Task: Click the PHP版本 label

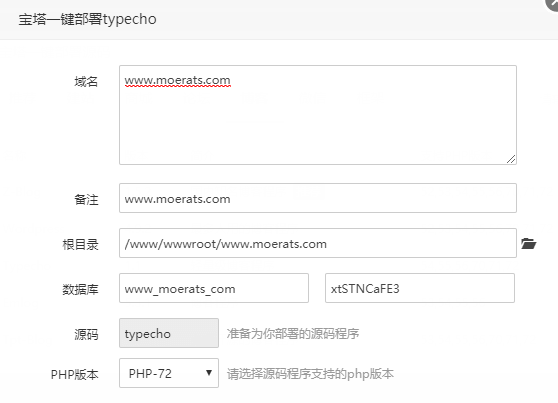Action: click(x=74, y=375)
